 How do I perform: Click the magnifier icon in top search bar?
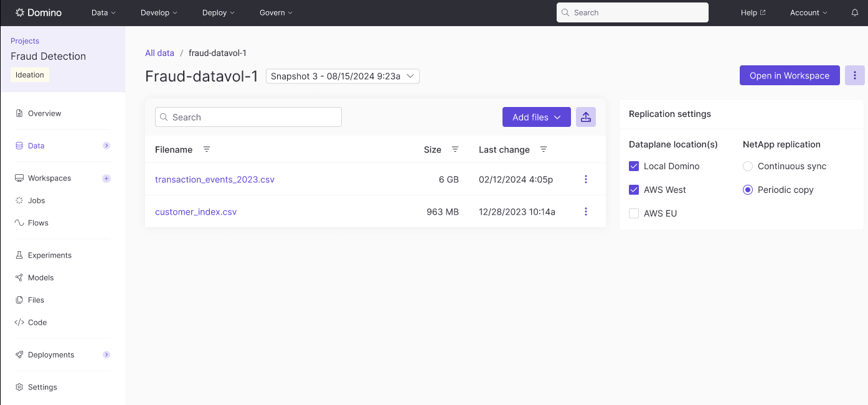click(565, 12)
